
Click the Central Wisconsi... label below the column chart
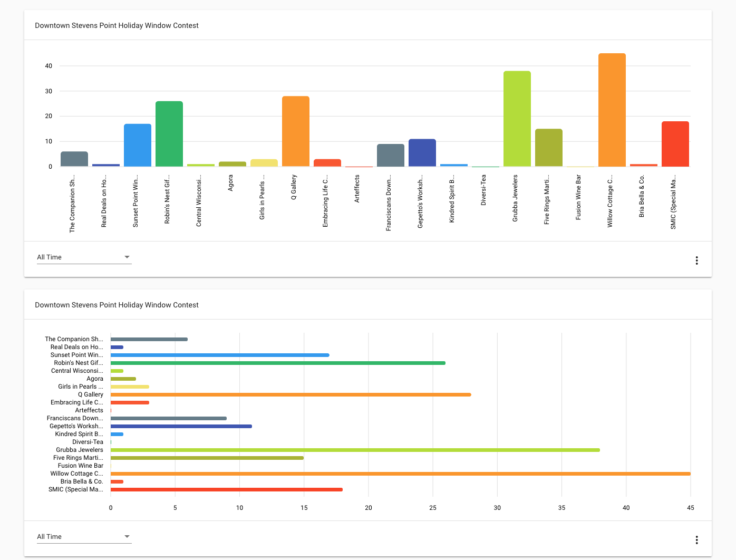tap(199, 201)
